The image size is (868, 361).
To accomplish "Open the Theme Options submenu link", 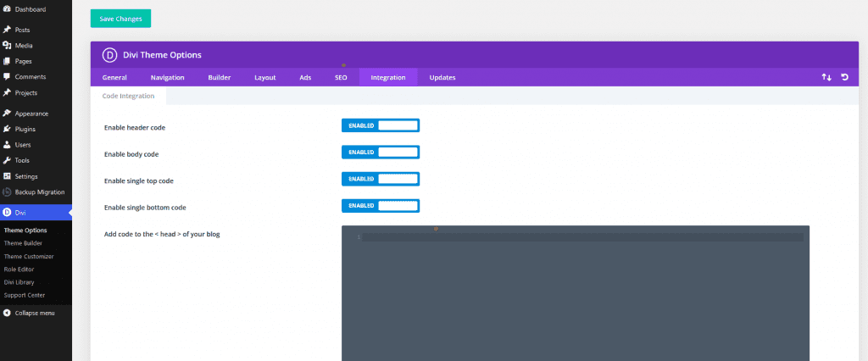I will (25, 230).
